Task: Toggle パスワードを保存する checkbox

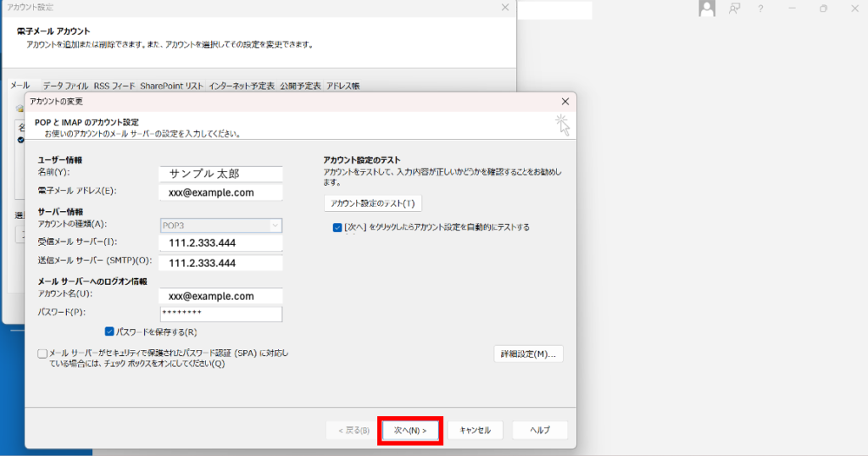Action: 110,331
